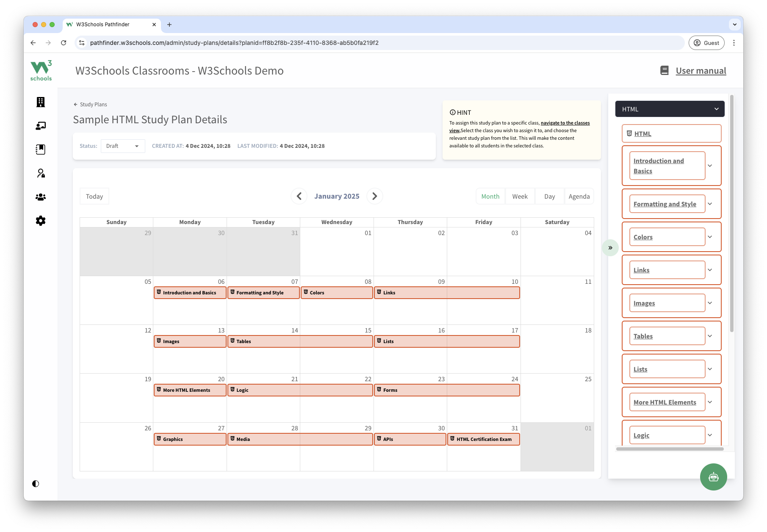Open the settings gear icon in sidebar
Screen dimensions: 767x532
click(x=41, y=221)
